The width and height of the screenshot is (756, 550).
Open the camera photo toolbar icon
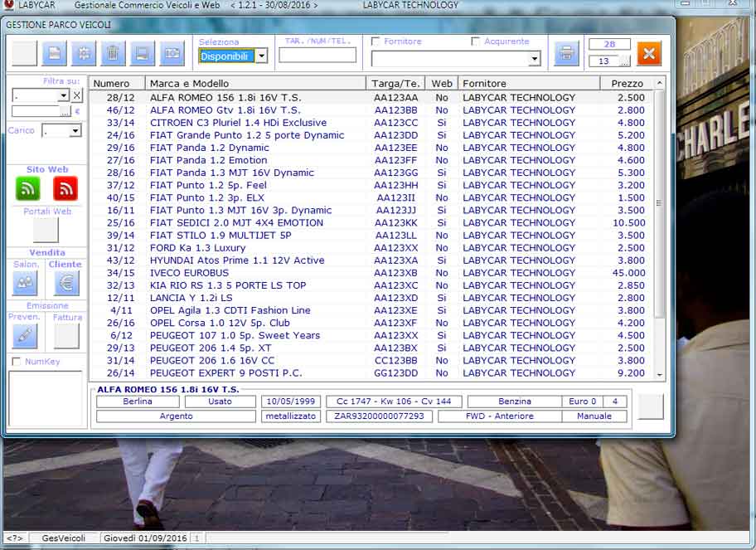point(172,53)
